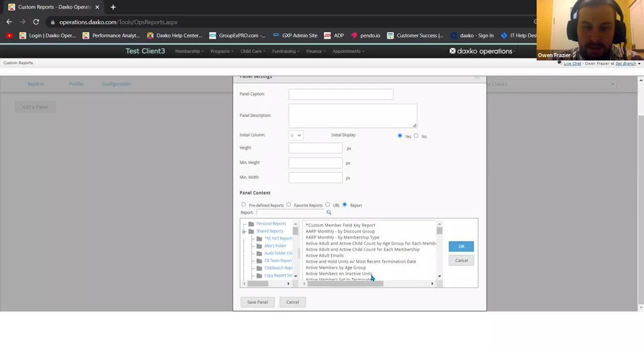Collapse the Shared Reports tree node
This screenshot has height=346, width=644.
tap(244, 231)
